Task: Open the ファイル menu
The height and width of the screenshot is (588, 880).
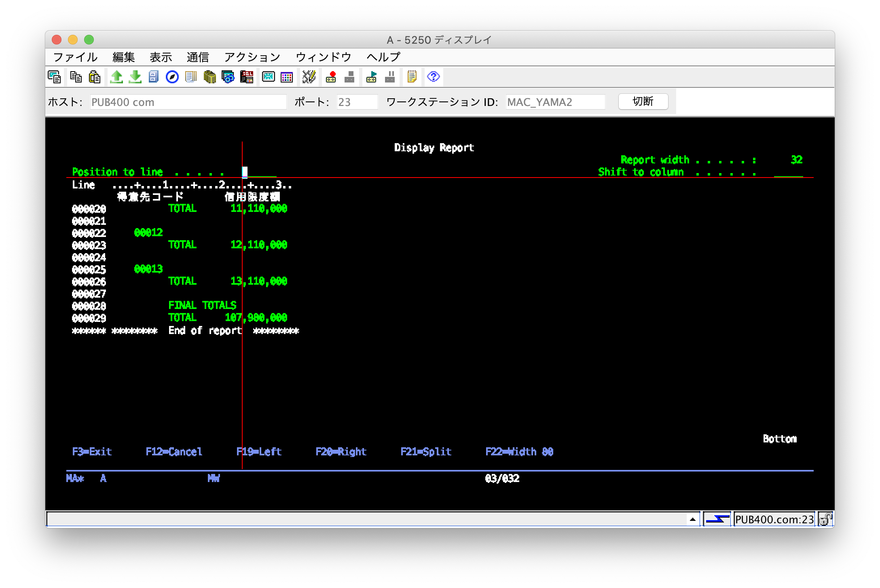Action: [x=75, y=57]
